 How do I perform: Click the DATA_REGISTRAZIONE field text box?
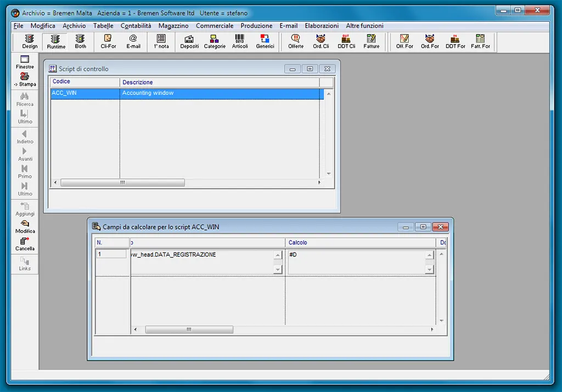pyautogui.click(x=203, y=262)
